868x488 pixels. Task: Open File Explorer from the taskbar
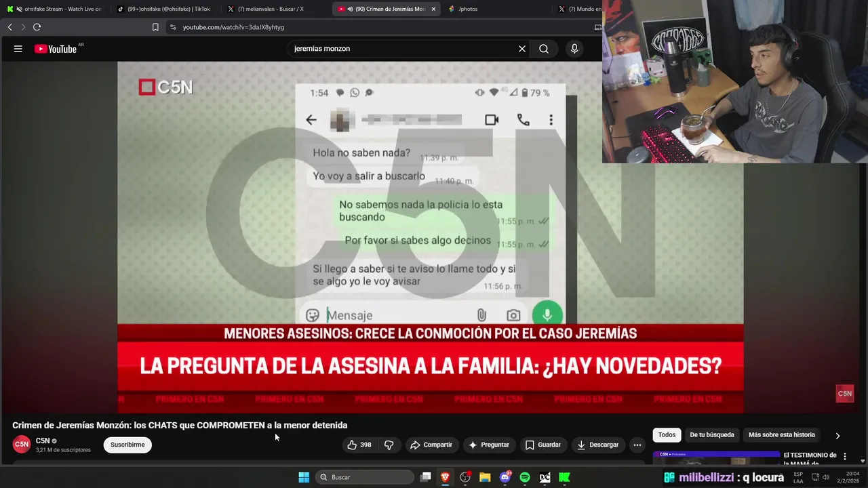pyautogui.click(x=485, y=477)
